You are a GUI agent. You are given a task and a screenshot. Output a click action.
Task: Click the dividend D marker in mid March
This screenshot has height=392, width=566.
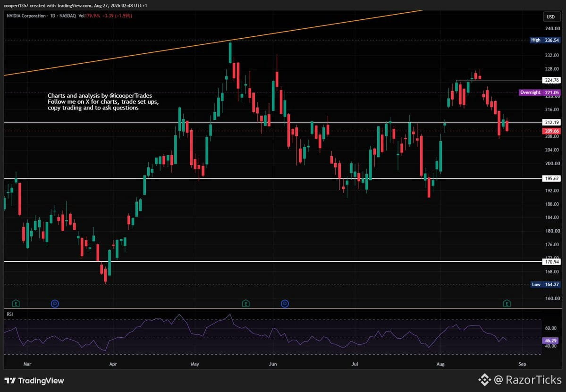(55, 304)
